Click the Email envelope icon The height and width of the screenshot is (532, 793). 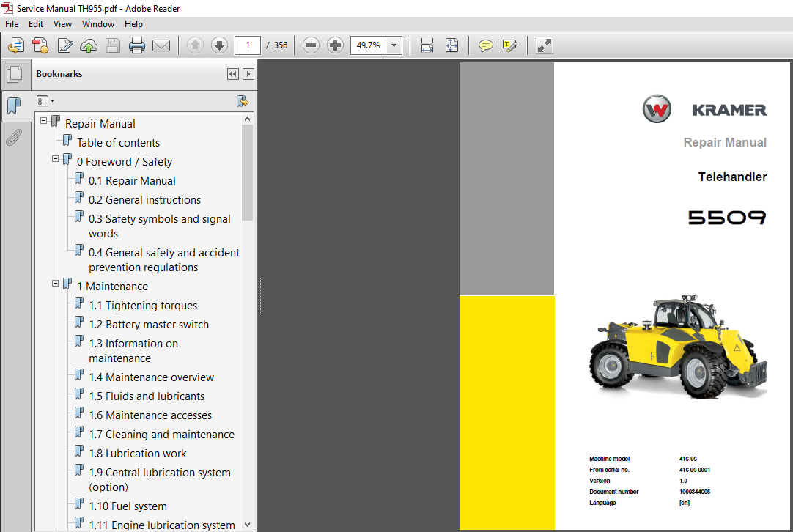click(161, 45)
